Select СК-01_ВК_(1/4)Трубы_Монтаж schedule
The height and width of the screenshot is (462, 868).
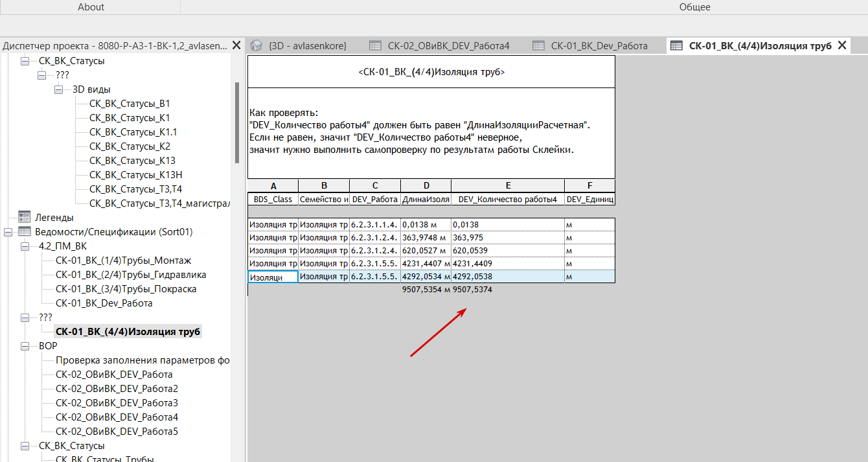tap(123, 260)
